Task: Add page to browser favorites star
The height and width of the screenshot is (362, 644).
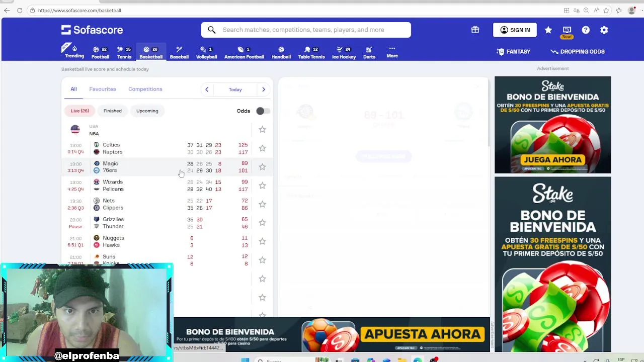Action: coord(606,10)
